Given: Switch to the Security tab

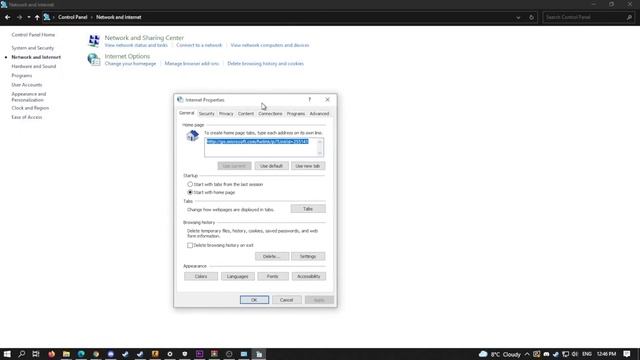Looking at the screenshot, I should (x=207, y=113).
